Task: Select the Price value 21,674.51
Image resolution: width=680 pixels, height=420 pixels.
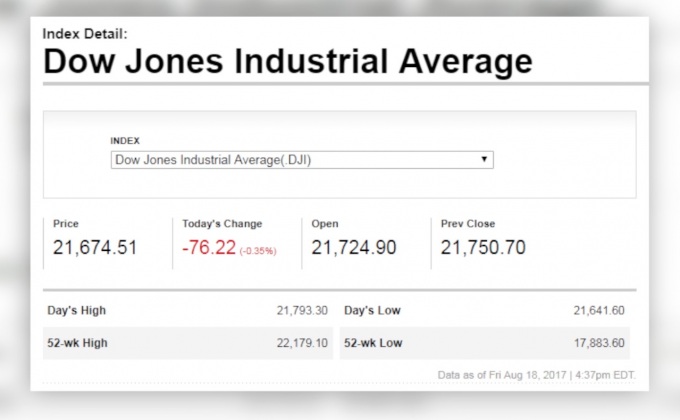Action: pyautogui.click(x=95, y=247)
